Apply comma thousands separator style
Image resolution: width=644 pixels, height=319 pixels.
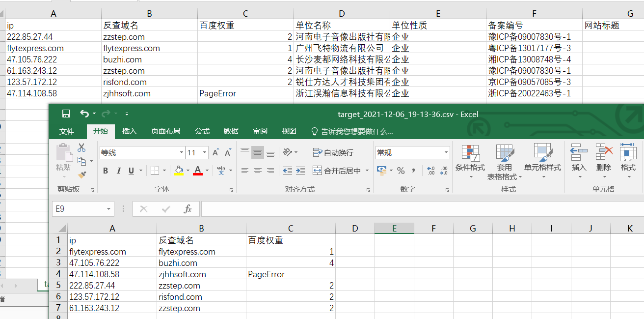pos(414,171)
